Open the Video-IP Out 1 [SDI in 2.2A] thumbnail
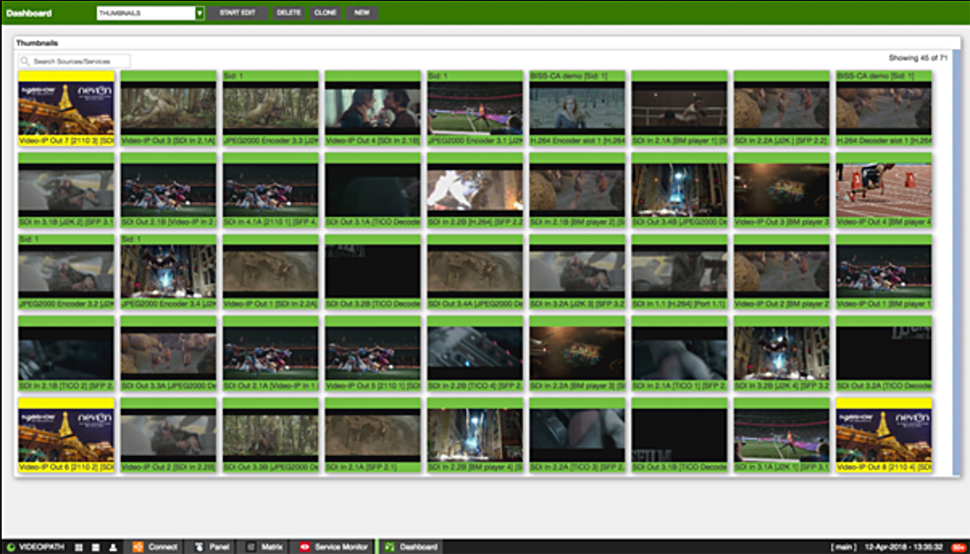Screen dimensions: 970x554 tap(270, 272)
